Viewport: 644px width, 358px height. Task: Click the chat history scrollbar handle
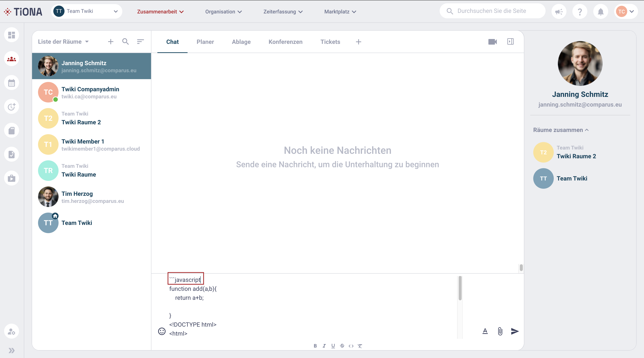click(x=521, y=268)
